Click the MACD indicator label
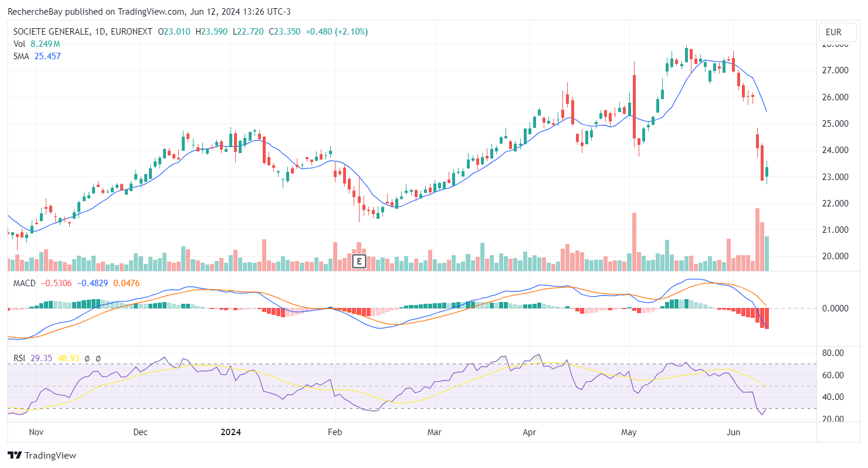Image resolution: width=868 pixels, height=468 pixels. click(25, 283)
